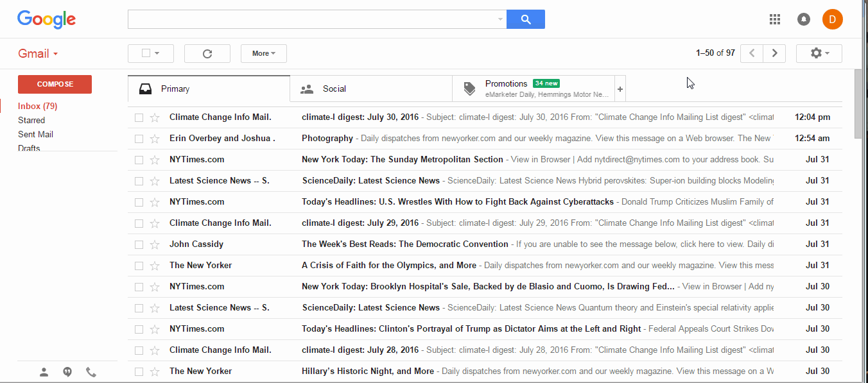Click the page vertical scrollbar thumb
Viewport: 868px width, 383px height.
(858, 103)
